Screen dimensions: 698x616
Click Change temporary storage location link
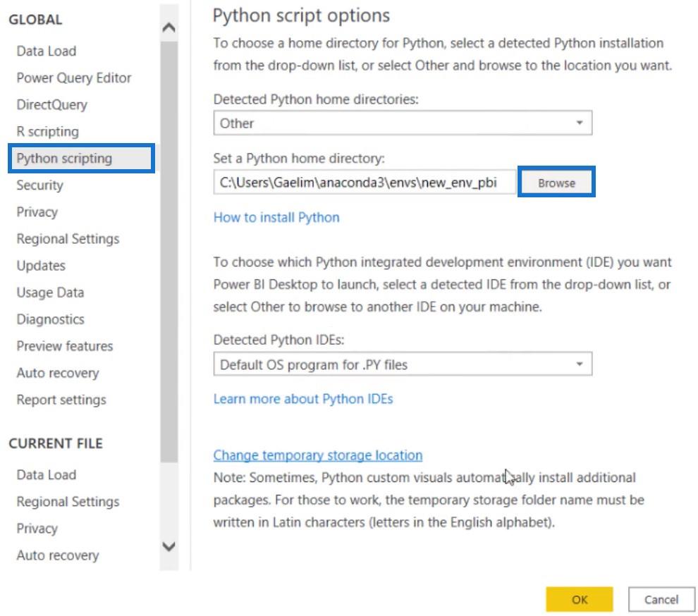click(x=318, y=455)
